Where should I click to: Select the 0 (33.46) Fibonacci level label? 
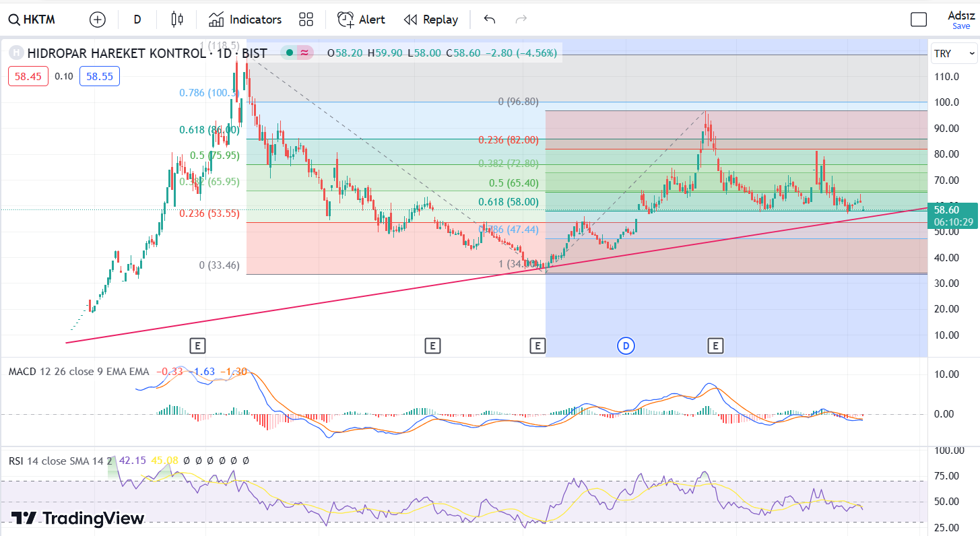coord(219,265)
